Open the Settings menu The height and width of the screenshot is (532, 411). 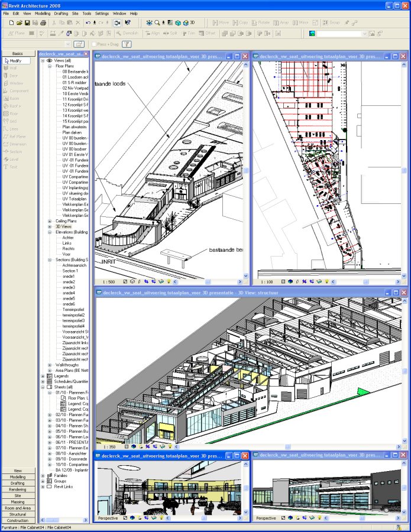102,14
